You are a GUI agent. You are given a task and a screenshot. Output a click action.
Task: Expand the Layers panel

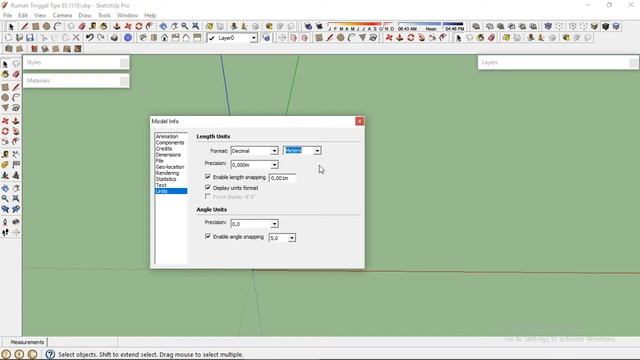(x=558, y=62)
